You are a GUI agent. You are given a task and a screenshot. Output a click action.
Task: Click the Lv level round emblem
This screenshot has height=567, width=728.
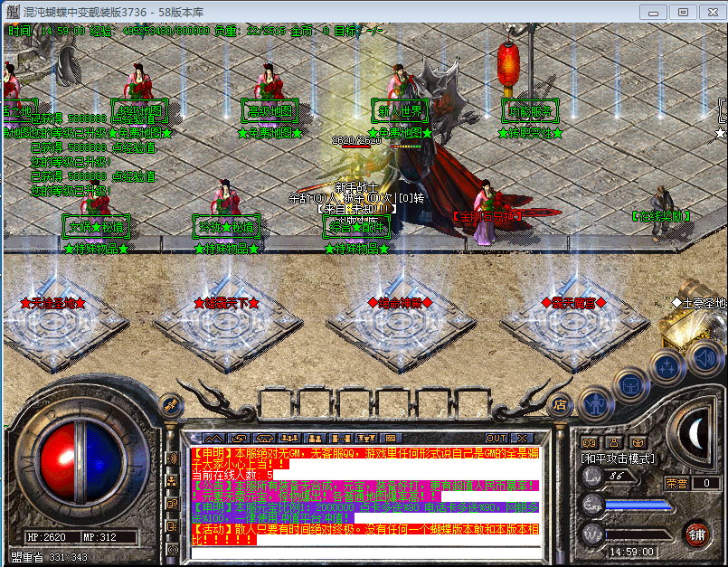click(593, 477)
